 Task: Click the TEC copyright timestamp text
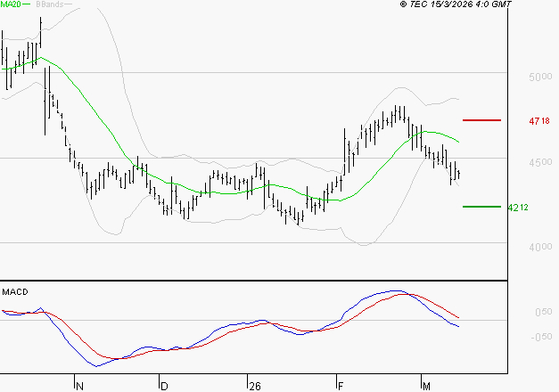coord(456,4)
